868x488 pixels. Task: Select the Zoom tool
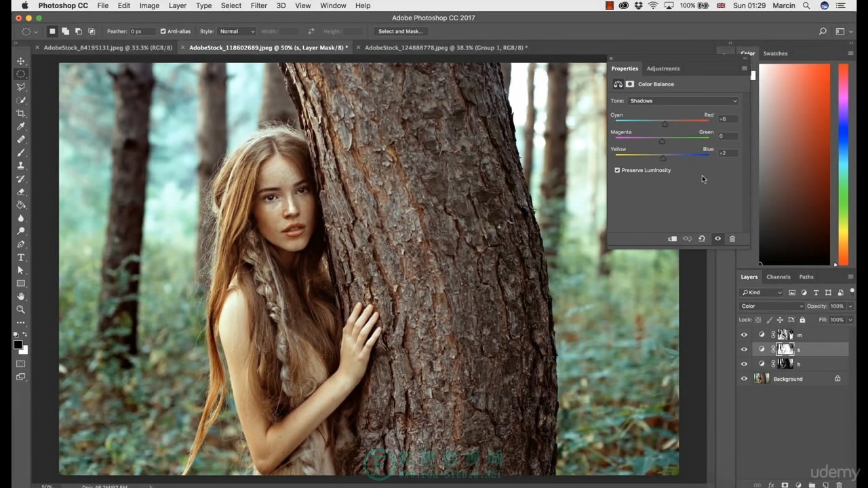21,309
